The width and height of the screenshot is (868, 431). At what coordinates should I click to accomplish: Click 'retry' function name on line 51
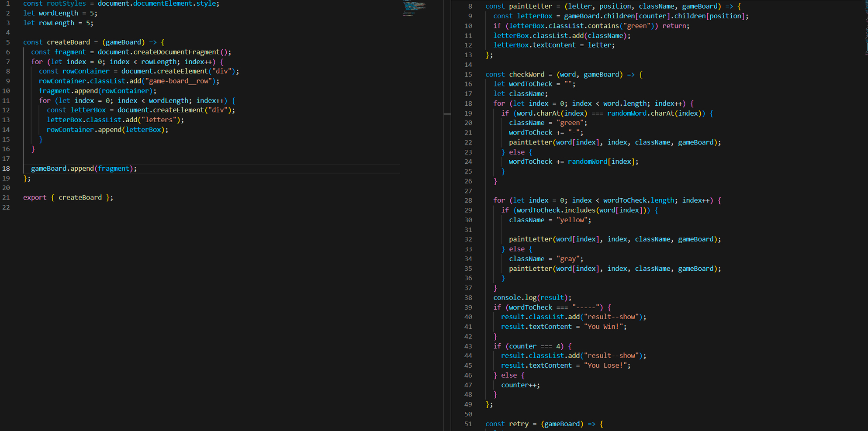tap(519, 424)
